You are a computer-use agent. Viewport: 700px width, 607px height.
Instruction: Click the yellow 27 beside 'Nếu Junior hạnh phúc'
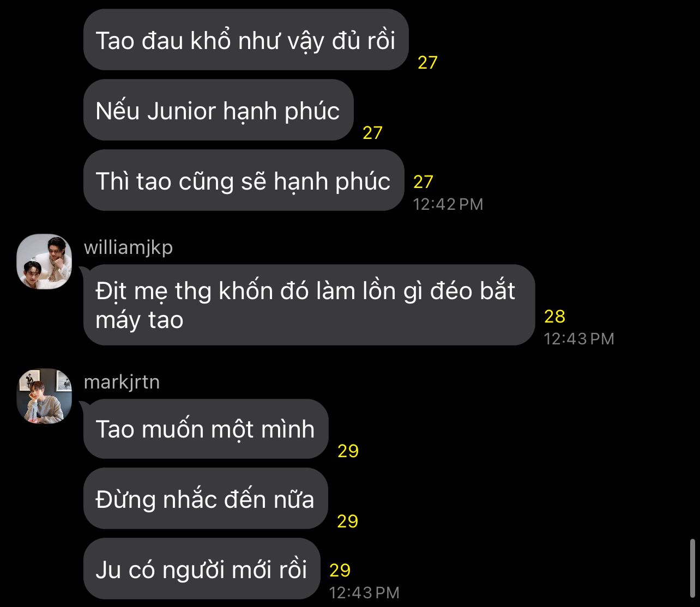pos(372,133)
